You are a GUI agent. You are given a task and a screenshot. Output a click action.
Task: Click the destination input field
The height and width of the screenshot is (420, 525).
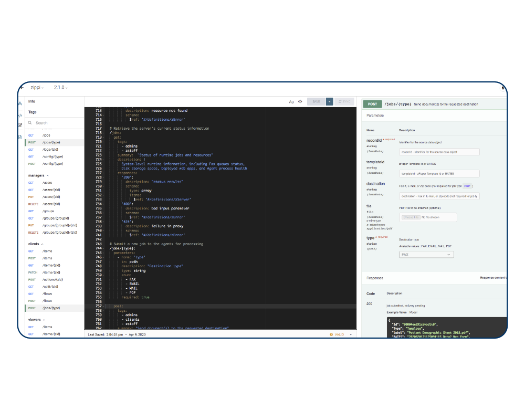(x=439, y=196)
